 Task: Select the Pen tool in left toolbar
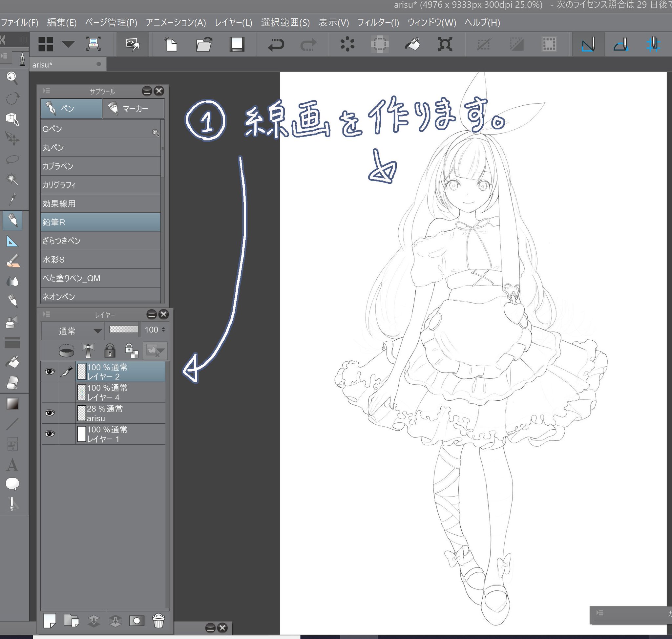pos(12,220)
